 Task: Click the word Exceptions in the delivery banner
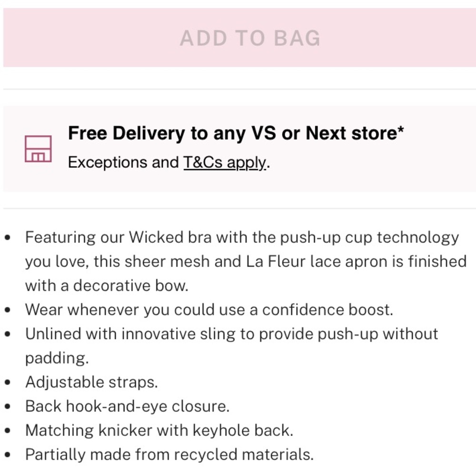pyautogui.click(x=109, y=162)
